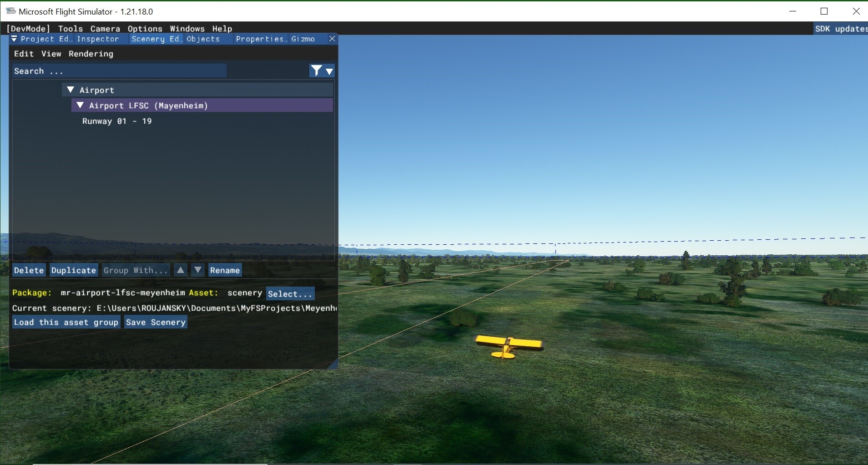Click the SDK update notice
Viewport: 868px width, 465px height.
(841, 29)
